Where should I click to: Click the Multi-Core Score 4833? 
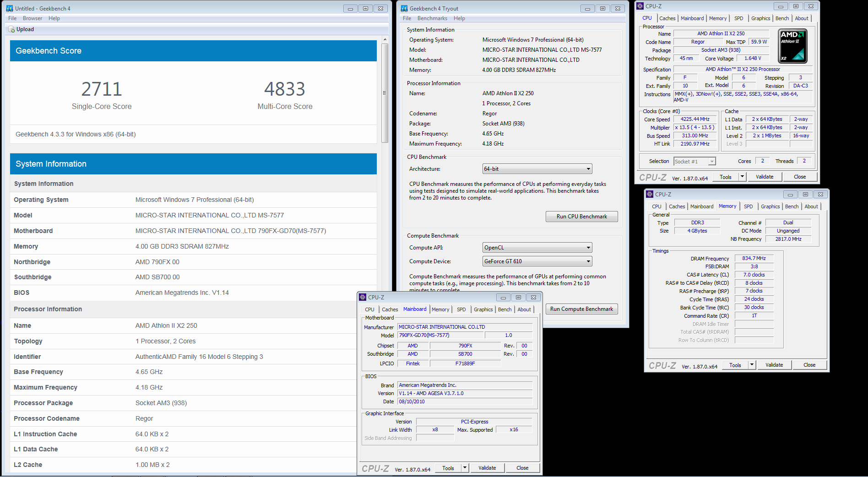point(285,89)
